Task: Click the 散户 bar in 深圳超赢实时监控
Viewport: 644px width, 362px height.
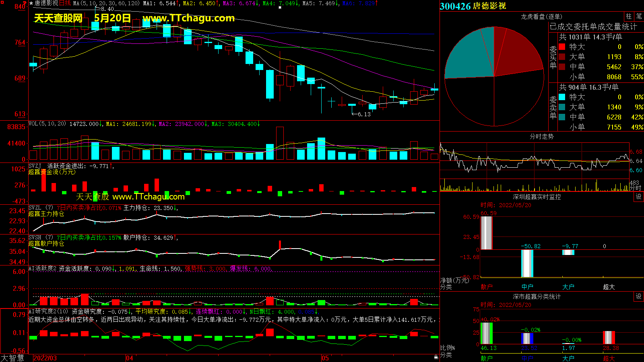Action: pos(487,233)
